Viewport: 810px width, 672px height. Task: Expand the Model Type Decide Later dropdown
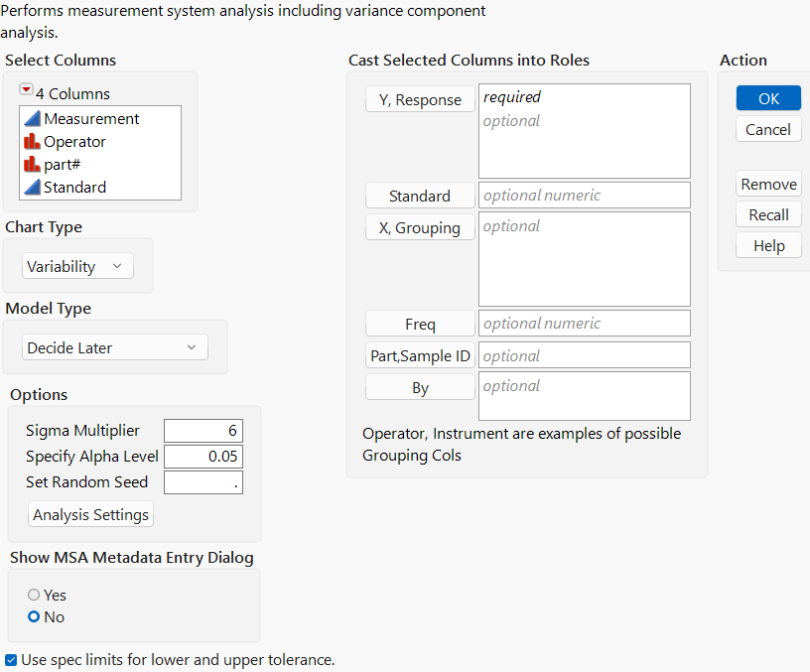click(x=114, y=348)
